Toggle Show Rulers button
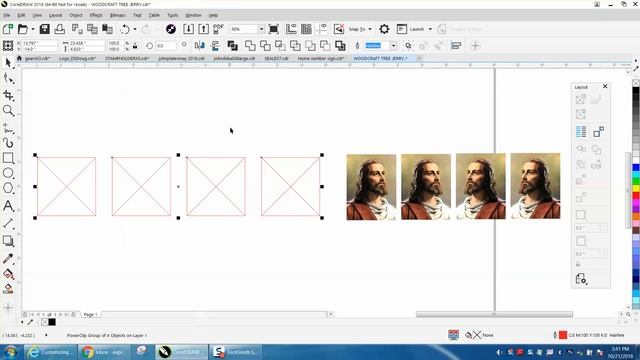Viewport: 640px width, 360px height. pyautogui.click(x=291, y=29)
